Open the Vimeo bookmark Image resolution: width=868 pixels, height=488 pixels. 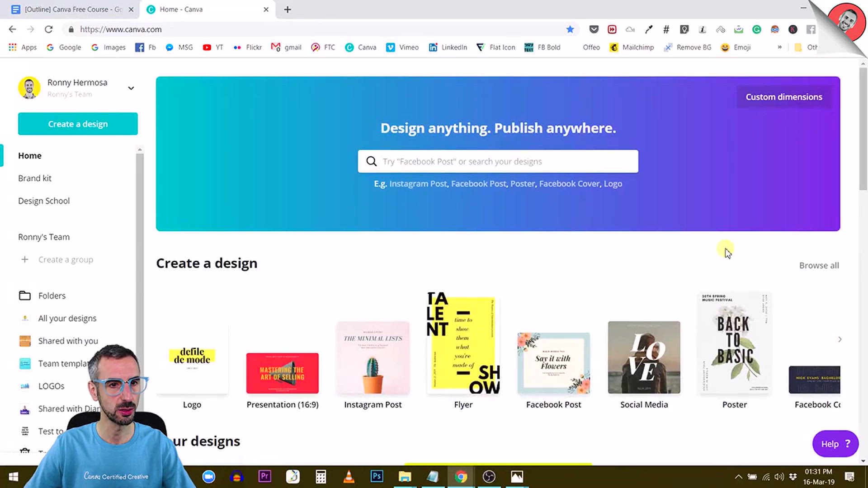[x=402, y=47]
